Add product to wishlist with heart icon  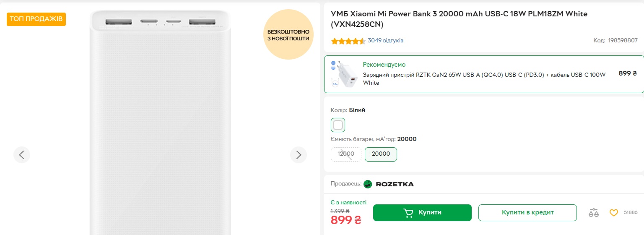(614, 213)
